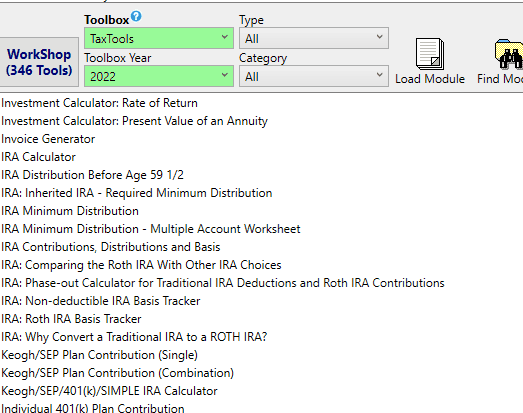Viewport: 523px width, 413px height.
Task: Select the Invoice Generator tool
Action: (48, 139)
